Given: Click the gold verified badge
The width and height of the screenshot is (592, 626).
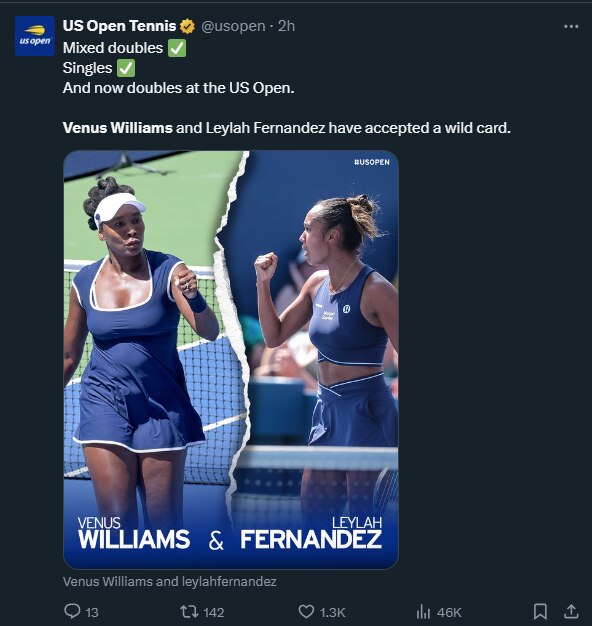Looking at the screenshot, I should [188, 26].
